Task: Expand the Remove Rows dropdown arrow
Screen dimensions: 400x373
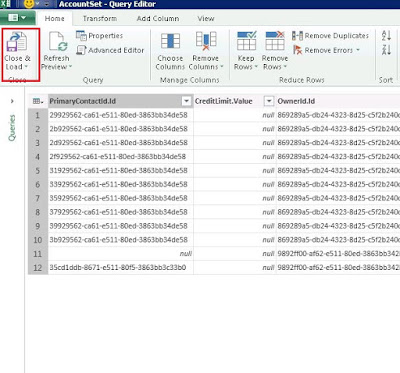Action: click(x=285, y=67)
